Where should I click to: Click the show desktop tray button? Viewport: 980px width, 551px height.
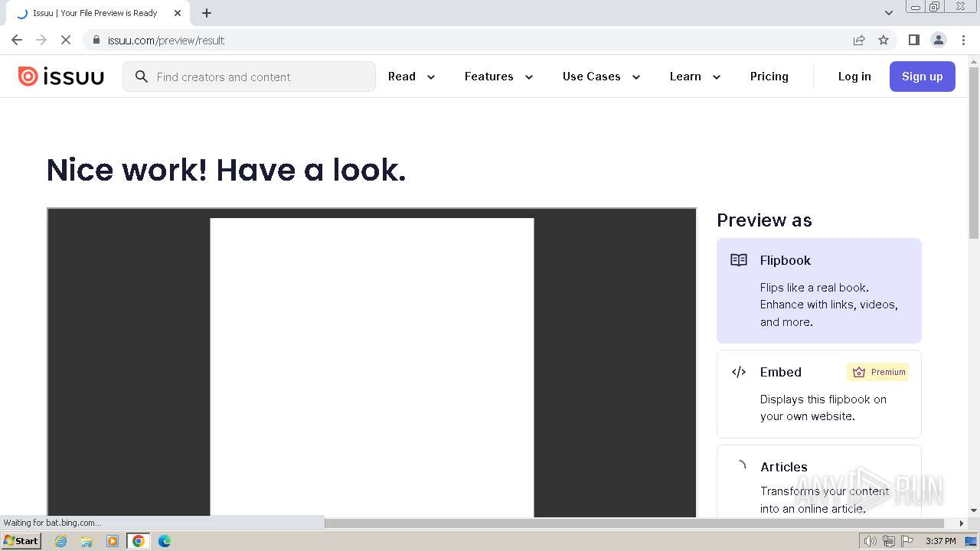point(971,541)
